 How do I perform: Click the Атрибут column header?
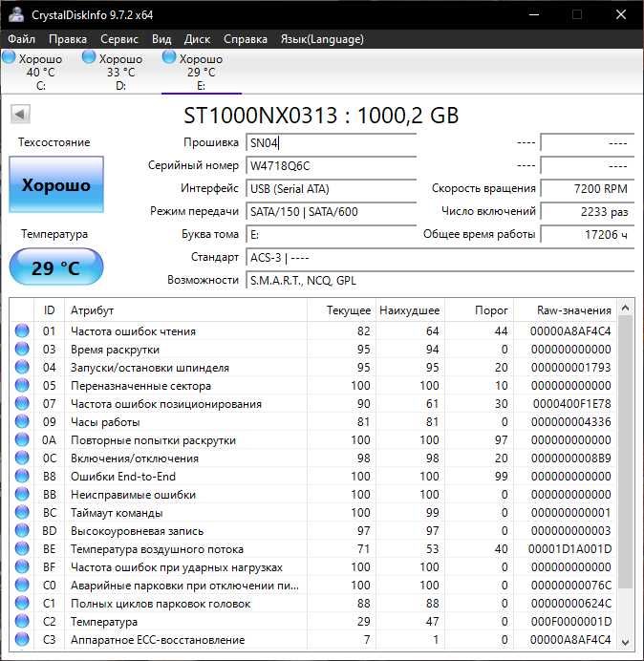tap(185, 310)
